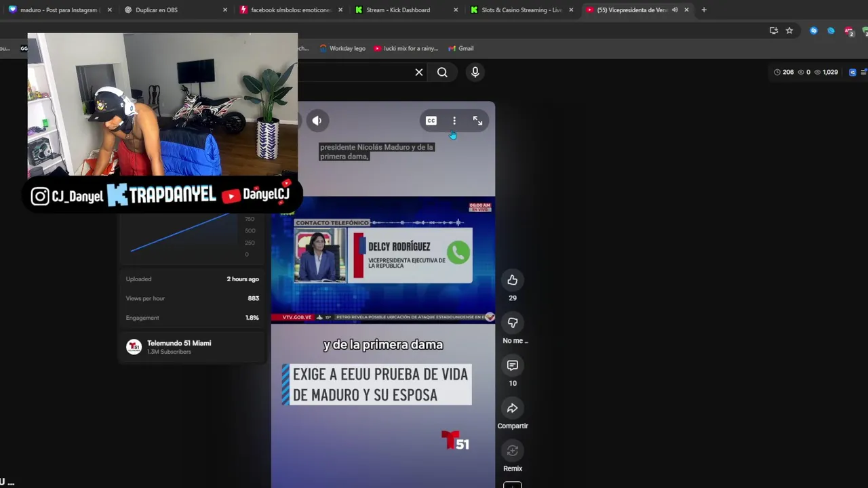The image size is (868, 488).
Task: Click the Views per hour value 883
Action: pos(253,298)
